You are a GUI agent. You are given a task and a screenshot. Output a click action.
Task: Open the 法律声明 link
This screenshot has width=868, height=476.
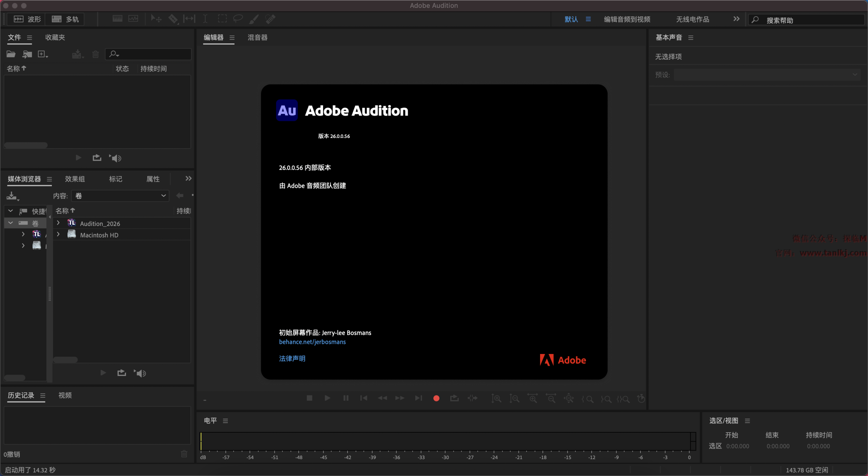tap(292, 358)
